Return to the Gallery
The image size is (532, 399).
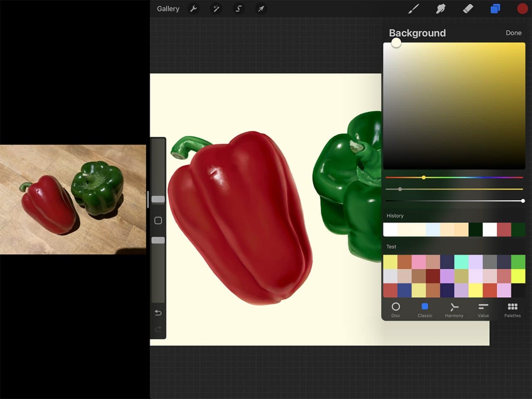[167, 8]
